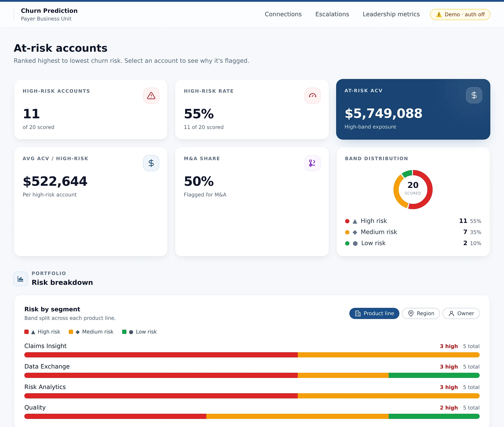The width and height of the screenshot is (504, 427).
Task: Click the green Low risk square in segment legend
Action: pos(124,332)
